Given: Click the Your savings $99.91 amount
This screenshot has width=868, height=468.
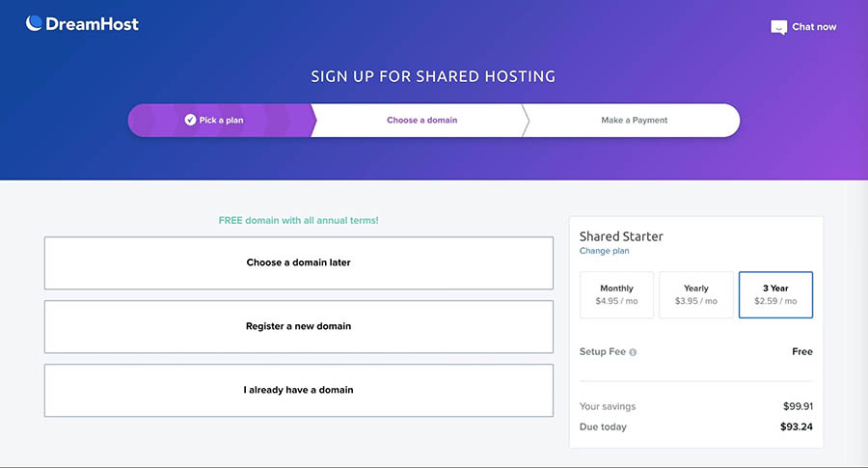Looking at the screenshot, I should pos(796,406).
